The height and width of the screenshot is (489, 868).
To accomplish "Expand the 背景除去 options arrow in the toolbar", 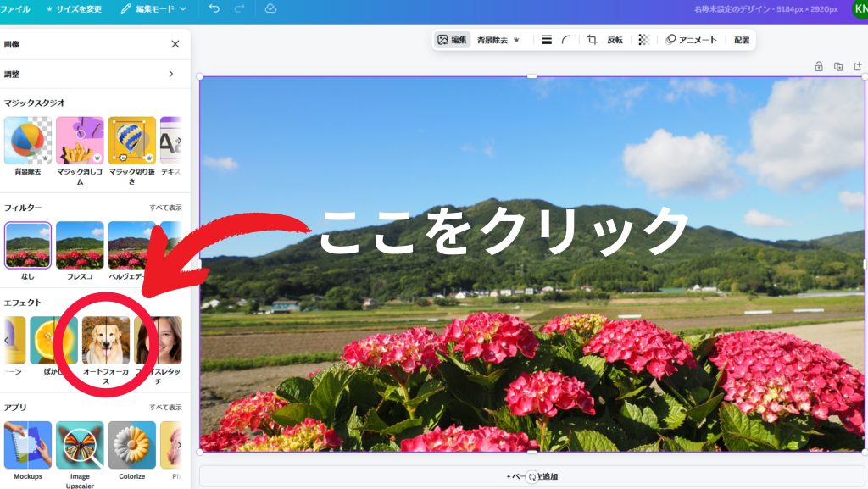I will pyautogui.click(x=519, y=39).
